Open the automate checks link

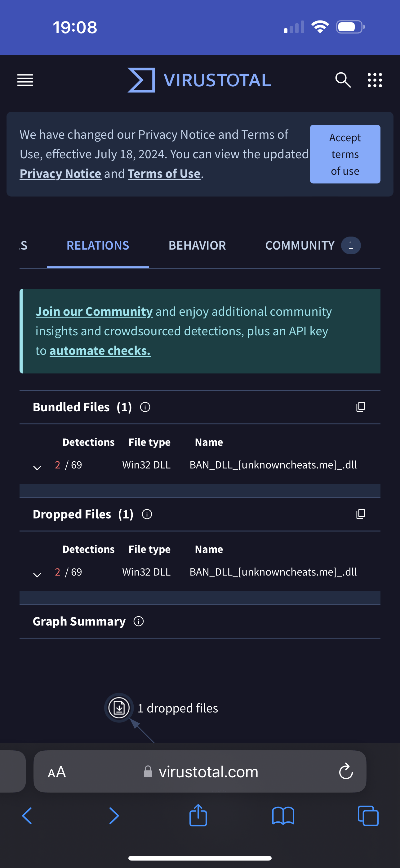point(100,351)
